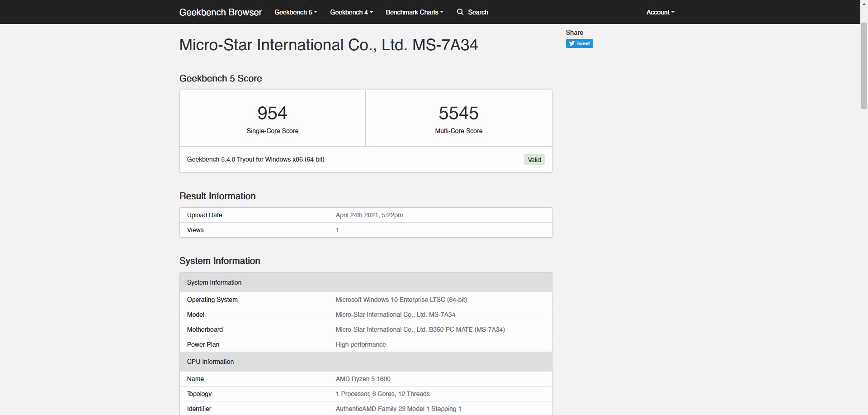Click the Share label
The width and height of the screenshot is (868, 415).
pyautogui.click(x=575, y=33)
